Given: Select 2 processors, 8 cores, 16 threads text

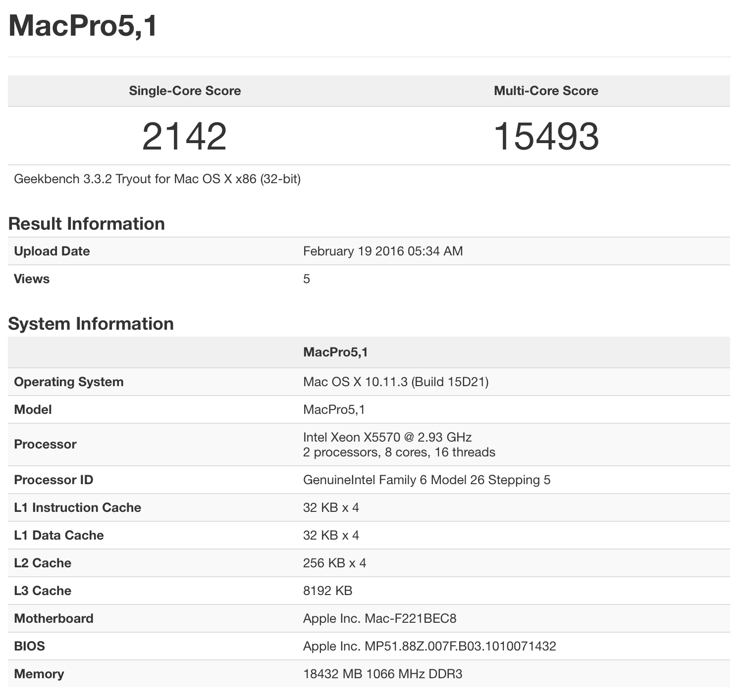Looking at the screenshot, I should click(399, 452).
